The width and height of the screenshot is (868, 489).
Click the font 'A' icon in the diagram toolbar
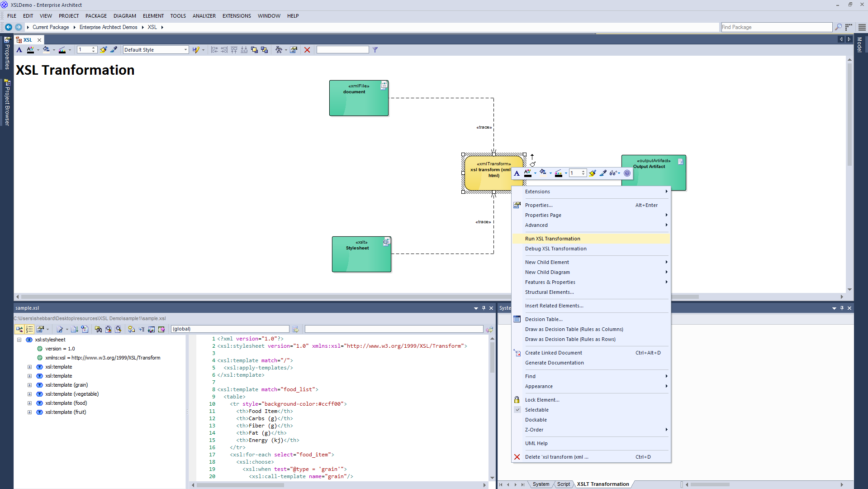[x=19, y=50]
